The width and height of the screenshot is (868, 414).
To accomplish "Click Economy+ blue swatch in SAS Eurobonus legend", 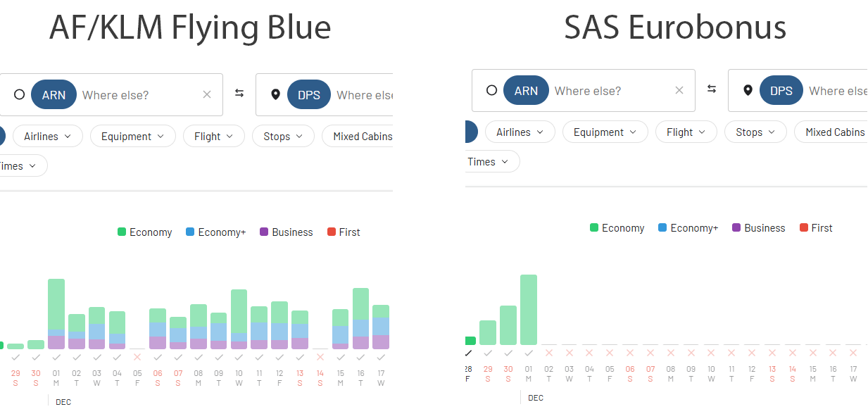I will pos(662,228).
